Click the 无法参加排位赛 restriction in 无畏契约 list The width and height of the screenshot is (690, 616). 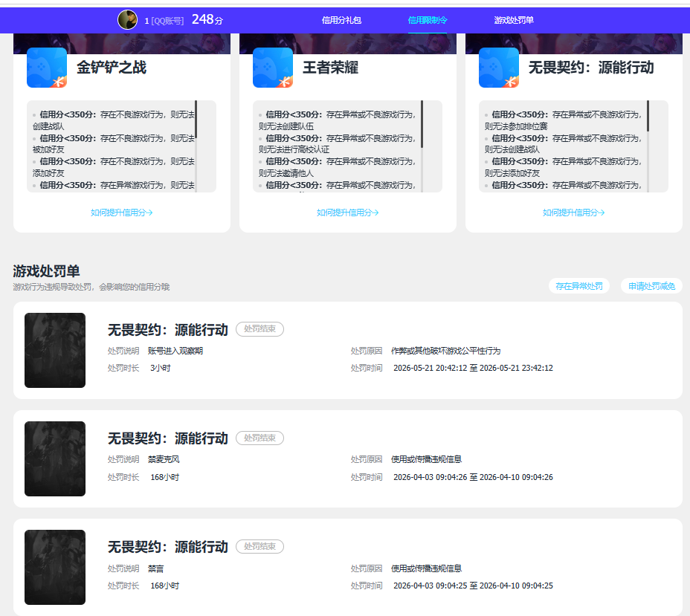click(x=563, y=120)
